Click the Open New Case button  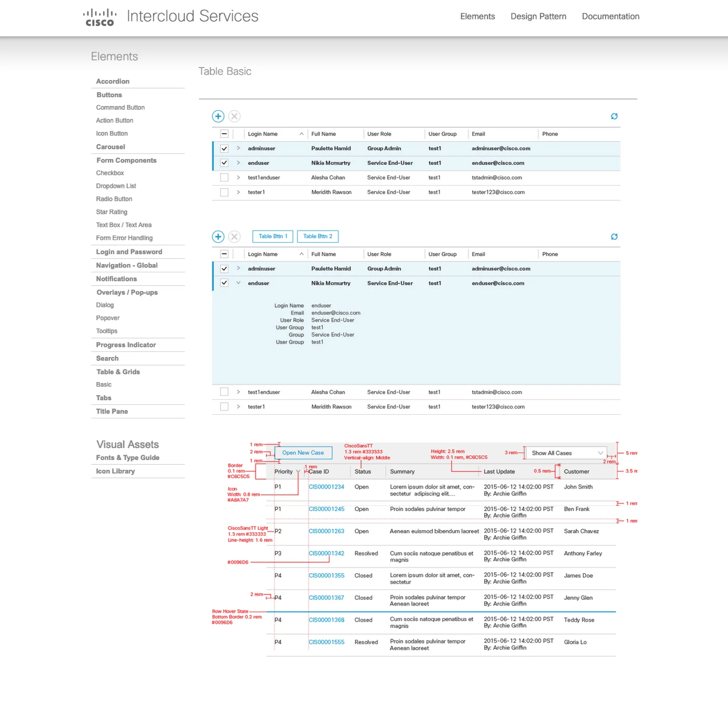coord(303,453)
